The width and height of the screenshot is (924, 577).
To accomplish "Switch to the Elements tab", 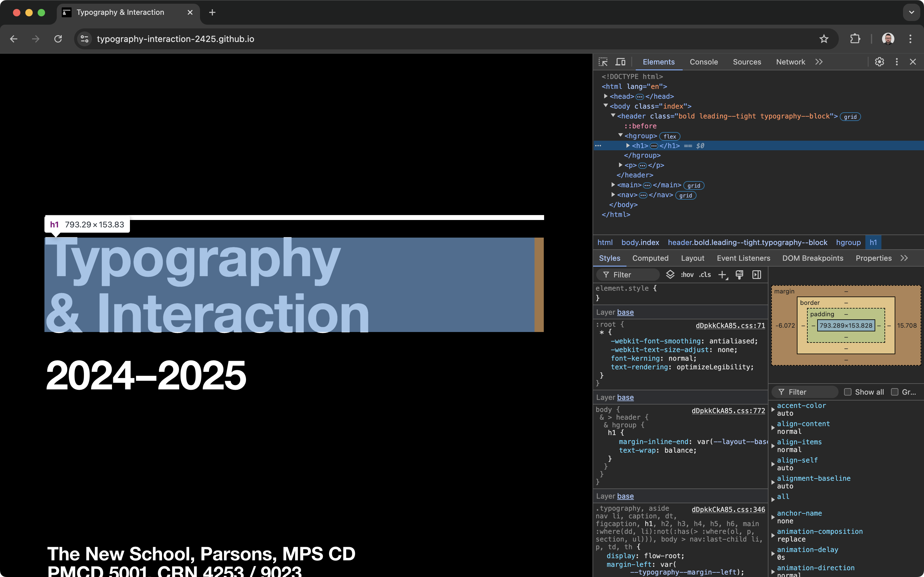I will point(658,62).
